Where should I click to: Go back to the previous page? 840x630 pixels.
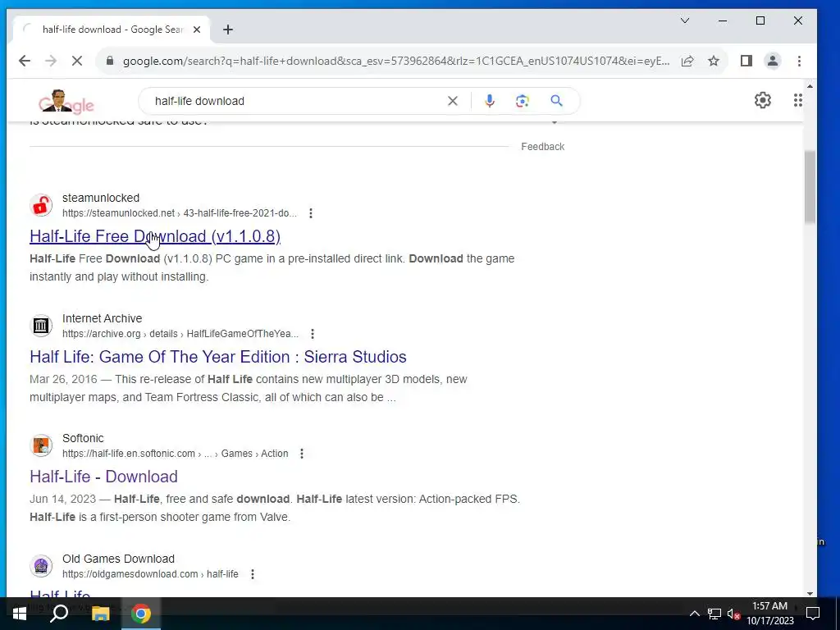click(x=24, y=61)
